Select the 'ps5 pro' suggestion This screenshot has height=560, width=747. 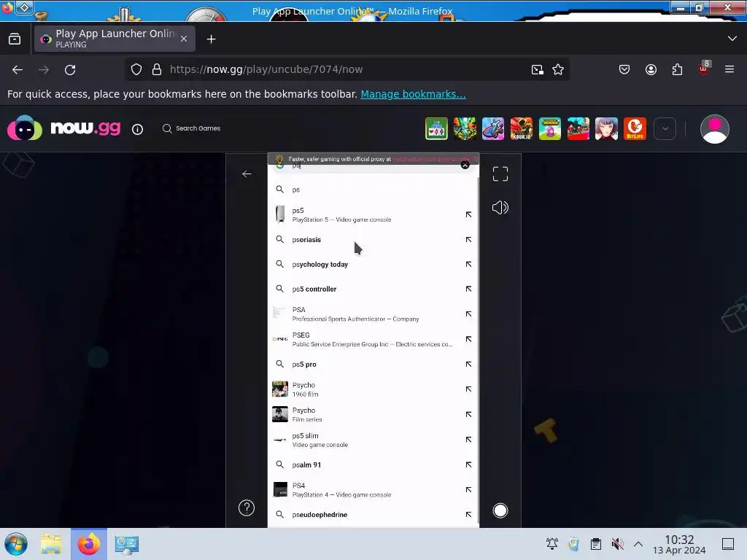(373, 365)
